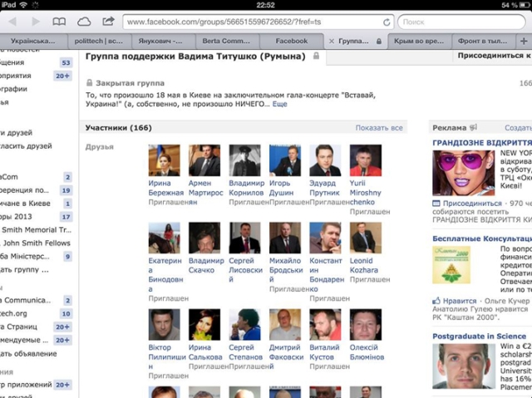The width and height of the screenshot is (532, 398).
Task: Tap the Safari search field
Action: (x=461, y=22)
